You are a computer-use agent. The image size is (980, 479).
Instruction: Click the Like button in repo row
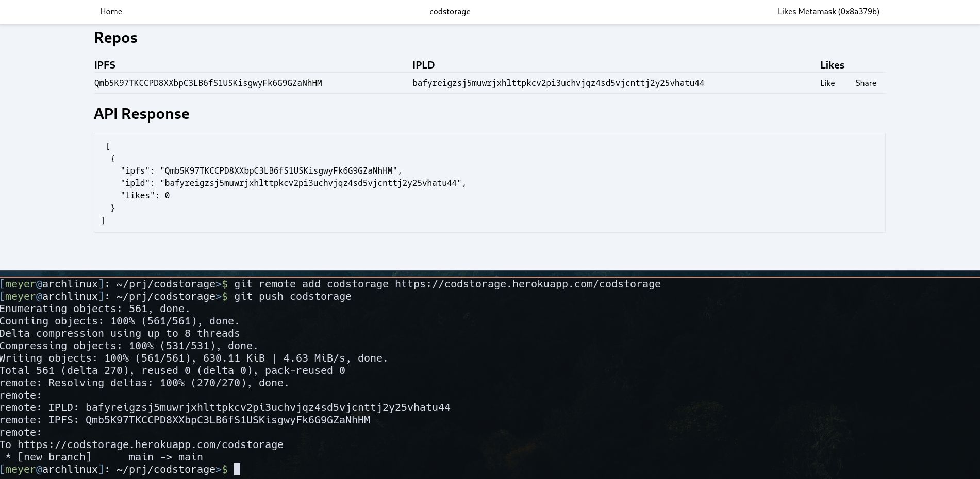coord(827,83)
